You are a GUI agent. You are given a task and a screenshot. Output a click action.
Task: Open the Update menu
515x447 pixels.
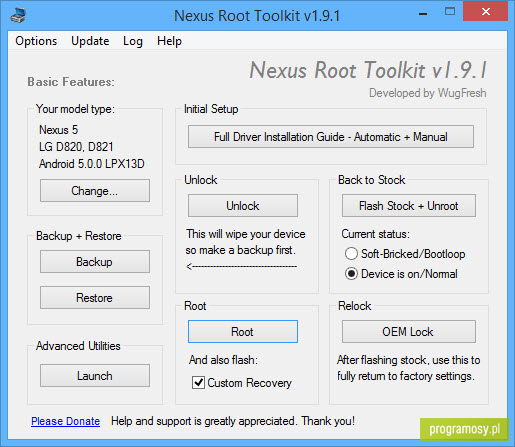[90, 41]
